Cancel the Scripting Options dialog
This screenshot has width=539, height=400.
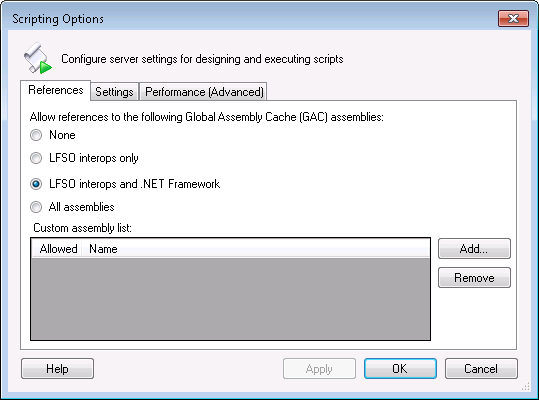click(x=481, y=369)
